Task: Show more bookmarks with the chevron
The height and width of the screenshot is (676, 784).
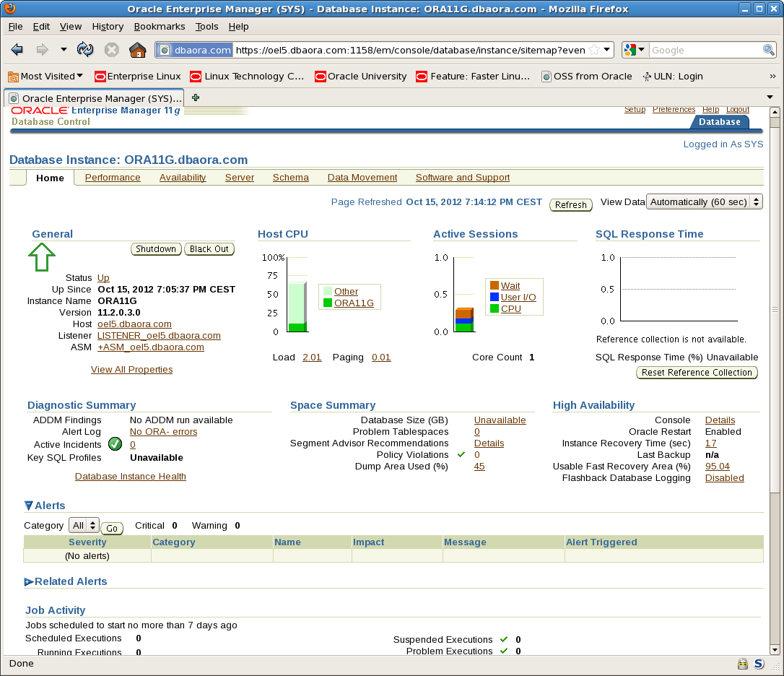Action: tap(772, 76)
